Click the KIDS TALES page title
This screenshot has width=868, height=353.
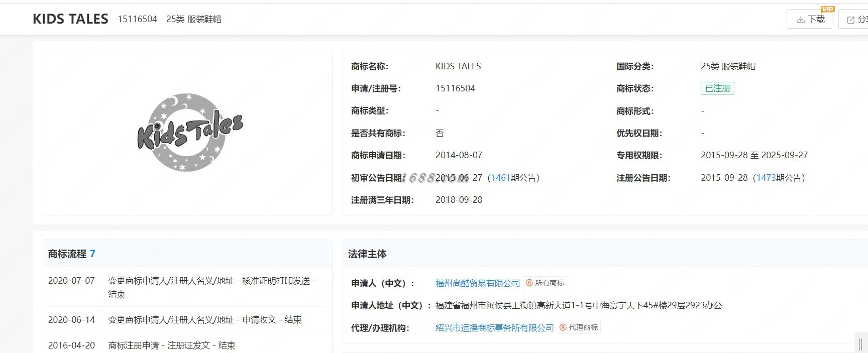[x=70, y=19]
